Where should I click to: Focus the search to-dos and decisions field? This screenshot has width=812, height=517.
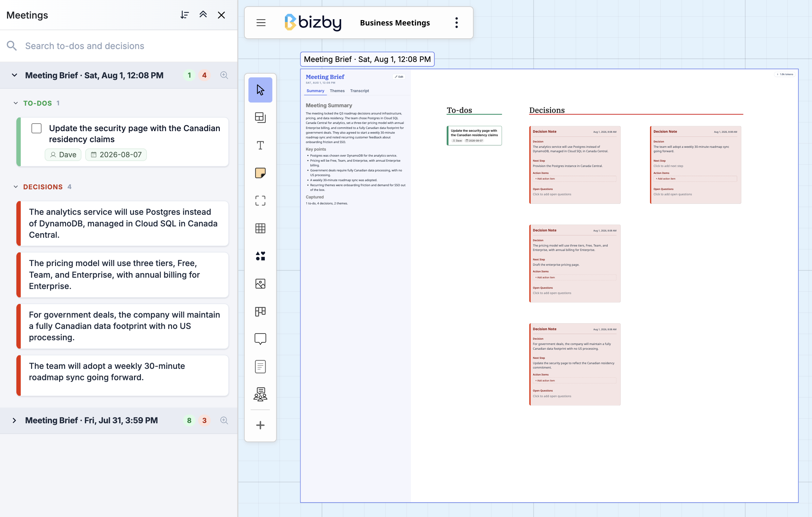click(118, 46)
